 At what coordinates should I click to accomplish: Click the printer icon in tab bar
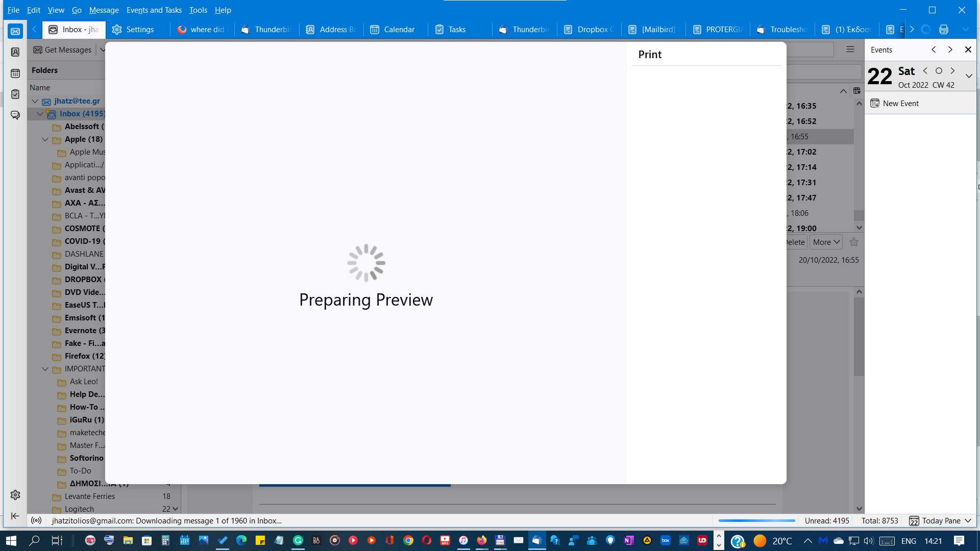944,30
